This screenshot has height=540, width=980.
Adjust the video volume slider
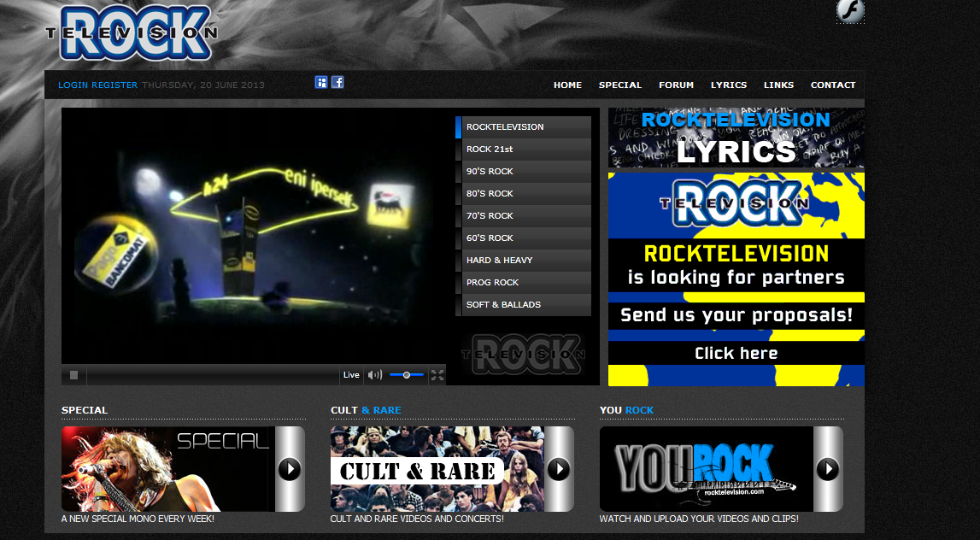click(x=406, y=375)
